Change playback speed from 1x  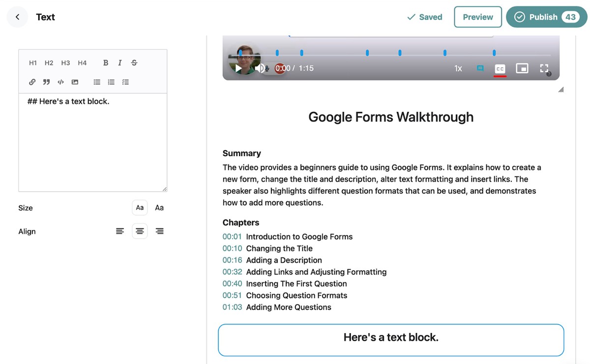pyautogui.click(x=458, y=68)
